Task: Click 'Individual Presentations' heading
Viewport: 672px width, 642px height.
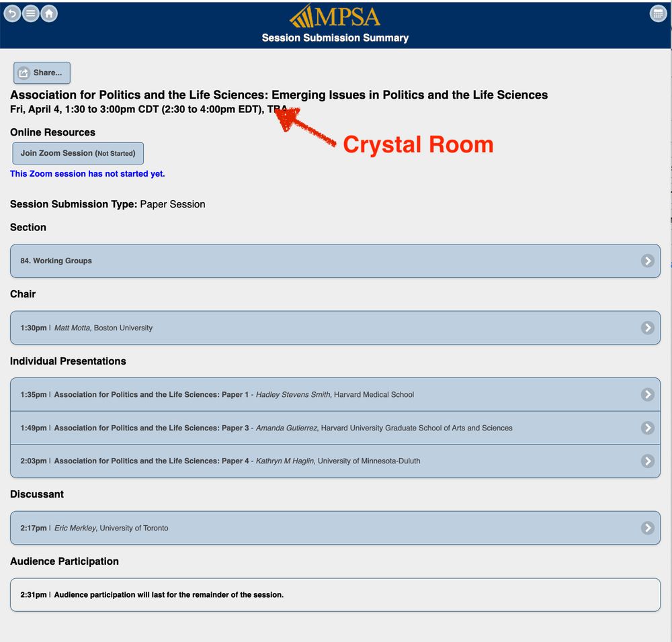Action: 68,361
